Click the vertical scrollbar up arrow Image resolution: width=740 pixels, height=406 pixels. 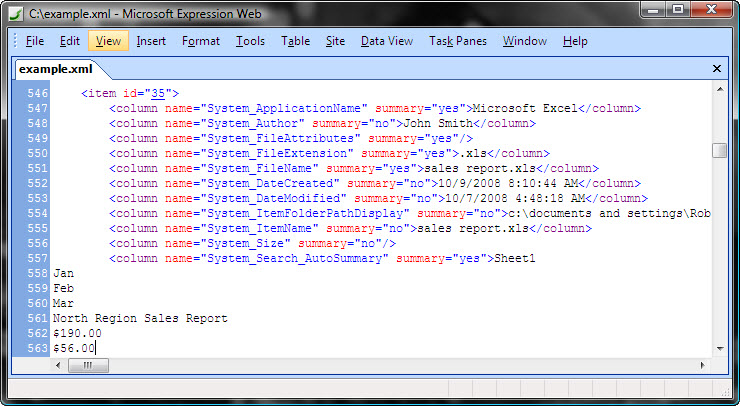point(720,89)
